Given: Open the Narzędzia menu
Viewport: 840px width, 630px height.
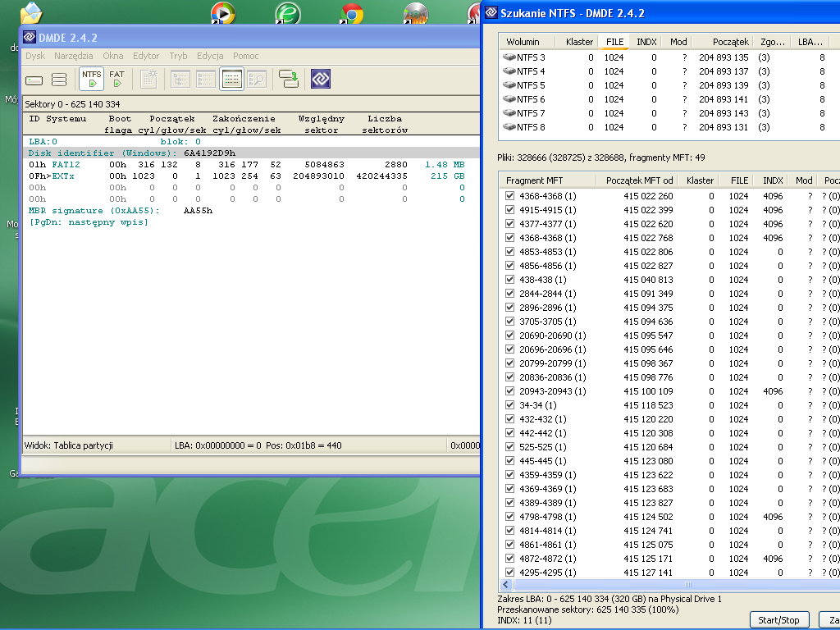Looking at the screenshot, I should 73,56.
